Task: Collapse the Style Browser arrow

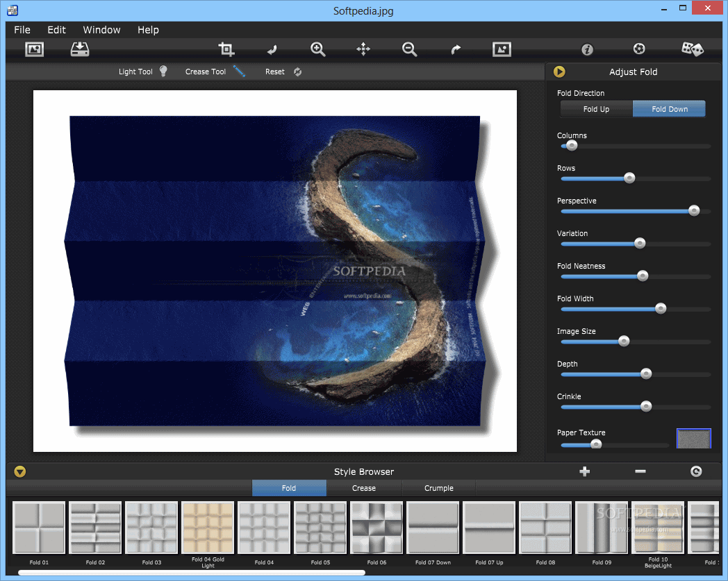Action: (x=20, y=471)
